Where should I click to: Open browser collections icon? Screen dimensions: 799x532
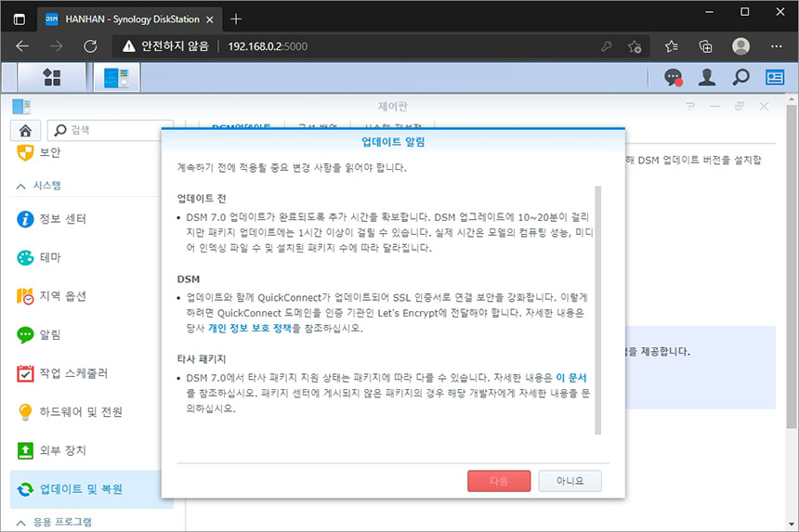click(706, 46)
